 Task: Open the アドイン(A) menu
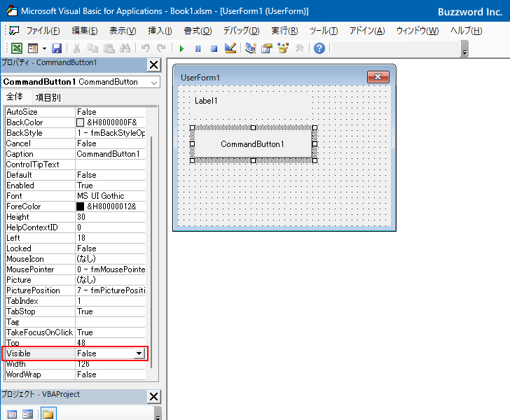click(x=367, y=31)
